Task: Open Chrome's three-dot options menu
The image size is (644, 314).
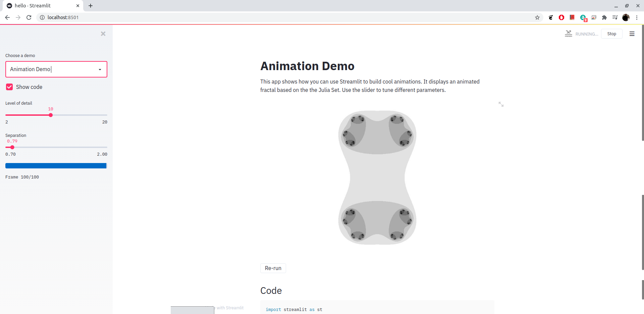Action: (x=637, y=17)
